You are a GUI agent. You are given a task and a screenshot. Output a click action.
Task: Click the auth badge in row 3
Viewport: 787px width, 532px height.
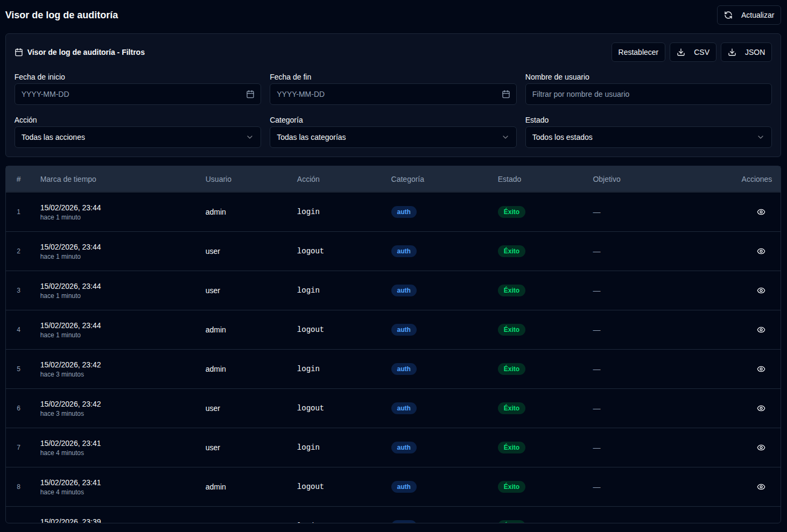(403, 290)
